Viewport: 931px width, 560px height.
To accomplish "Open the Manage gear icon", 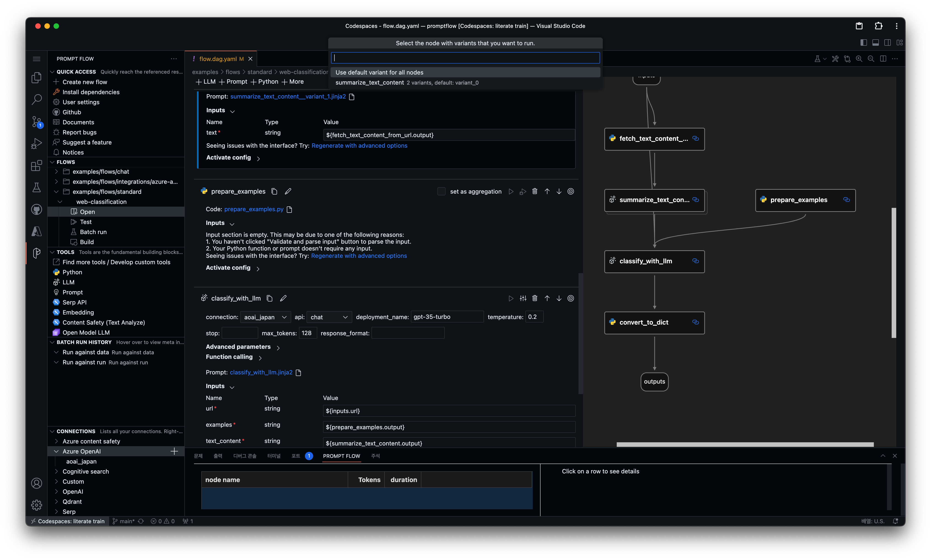I will click(36, 505).
